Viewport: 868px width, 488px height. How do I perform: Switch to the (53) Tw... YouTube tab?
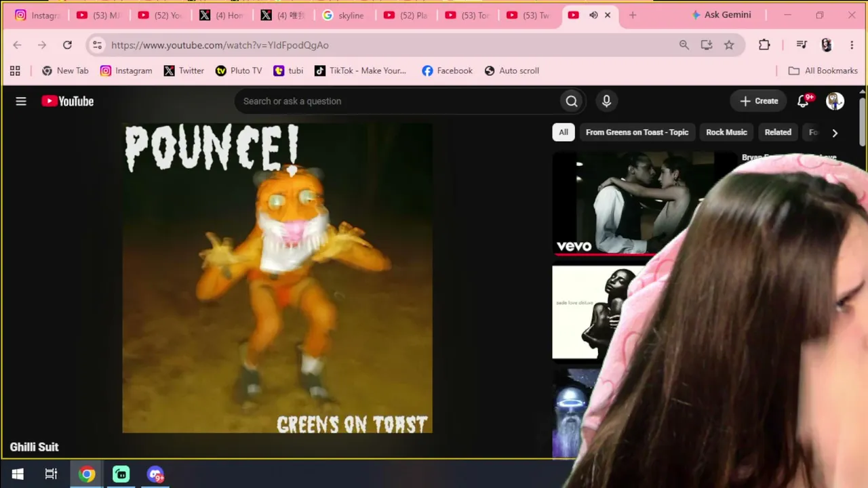[x=530, y=15]
